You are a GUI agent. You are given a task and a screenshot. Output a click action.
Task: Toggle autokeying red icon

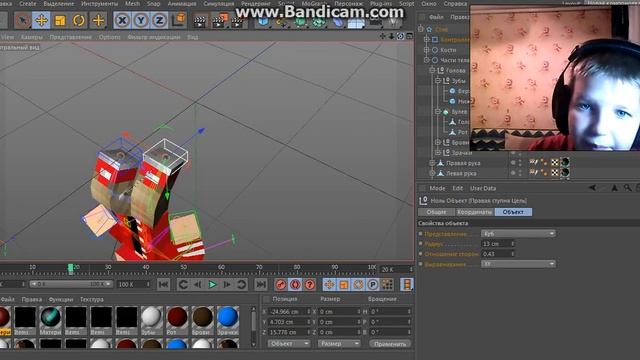[296, 284]
